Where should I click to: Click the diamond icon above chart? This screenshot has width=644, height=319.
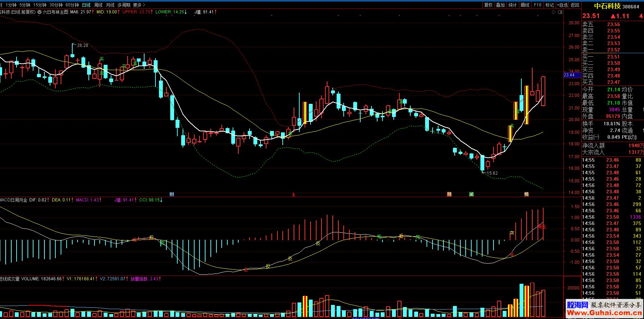click(x=553, y=12)
